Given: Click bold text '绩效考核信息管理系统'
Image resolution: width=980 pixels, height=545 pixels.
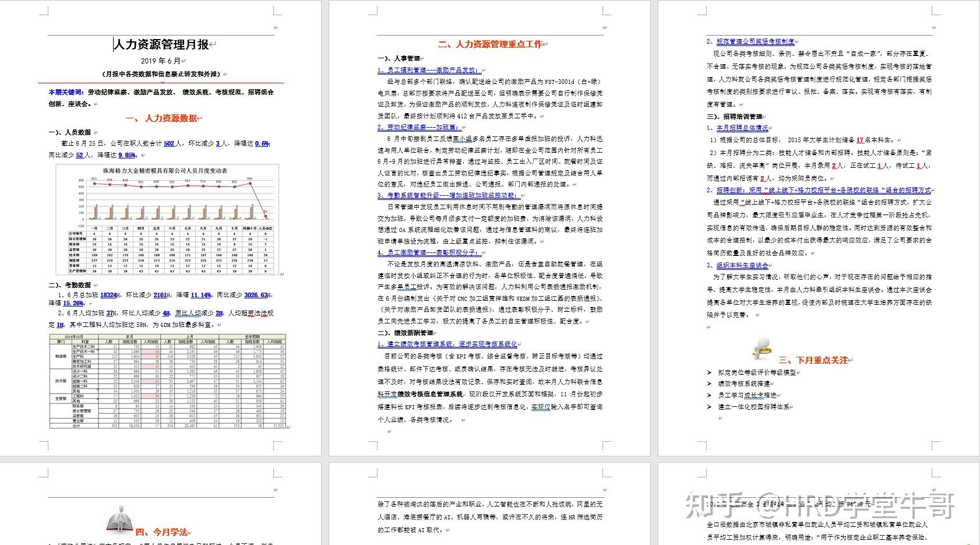Looking at the screenshot, I should (431, 395).
